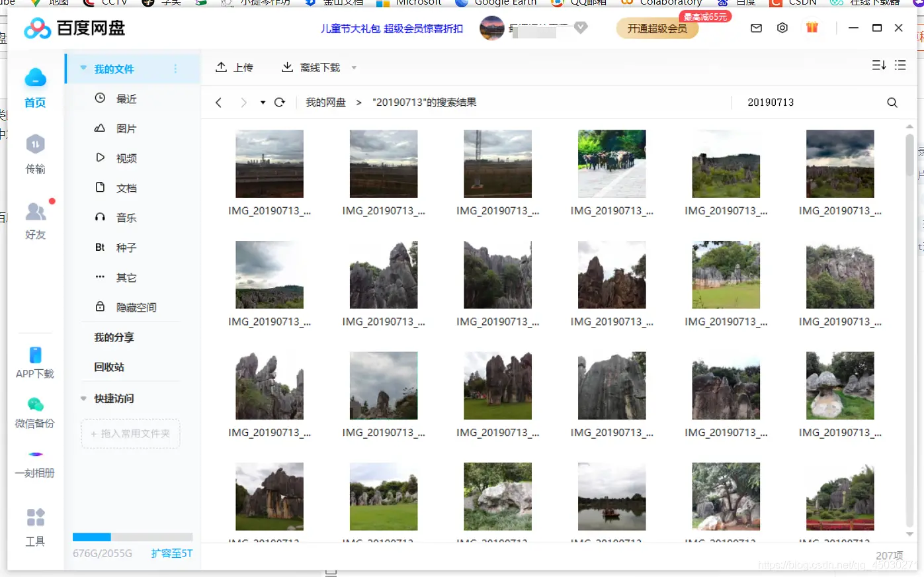Viewport: 924px width, 577px height.
Task: Click the storage usage bar
Action: [132, 537]
